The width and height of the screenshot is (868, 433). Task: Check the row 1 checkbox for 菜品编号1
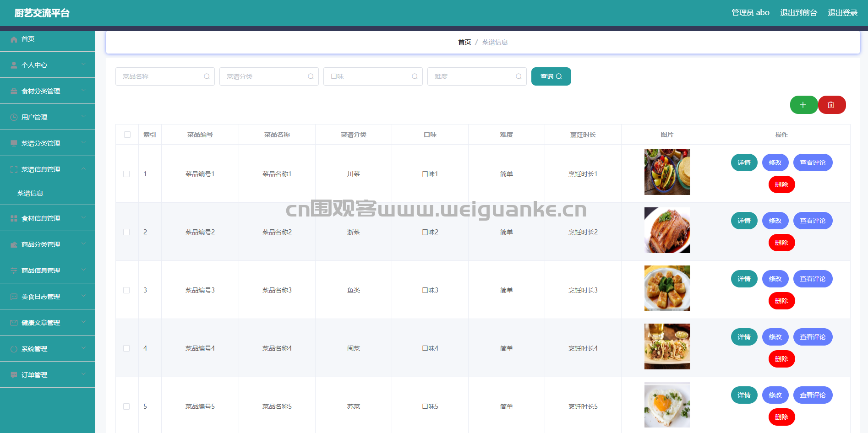click(x=126, y=174)
